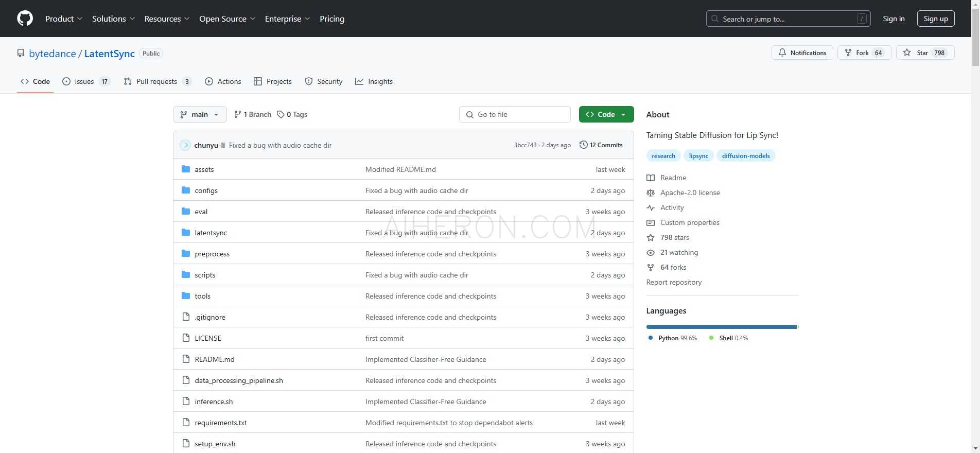View the 1 Branch link
The height and width of the screenshot is (453, 980).
click(x=253, y=114)
